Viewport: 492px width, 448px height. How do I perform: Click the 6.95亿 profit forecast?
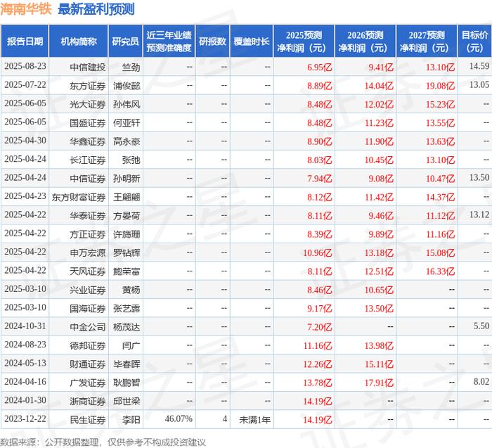pos(319,68)
